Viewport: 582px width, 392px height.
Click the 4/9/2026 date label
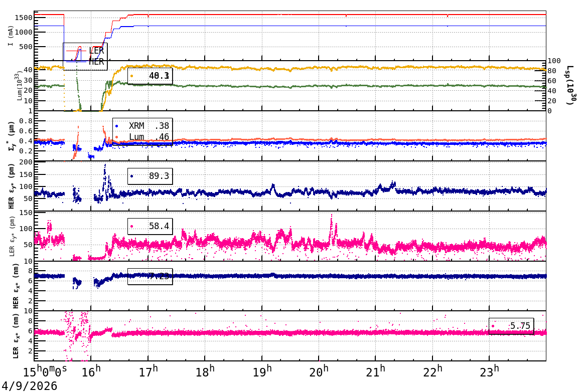(29, 385)
